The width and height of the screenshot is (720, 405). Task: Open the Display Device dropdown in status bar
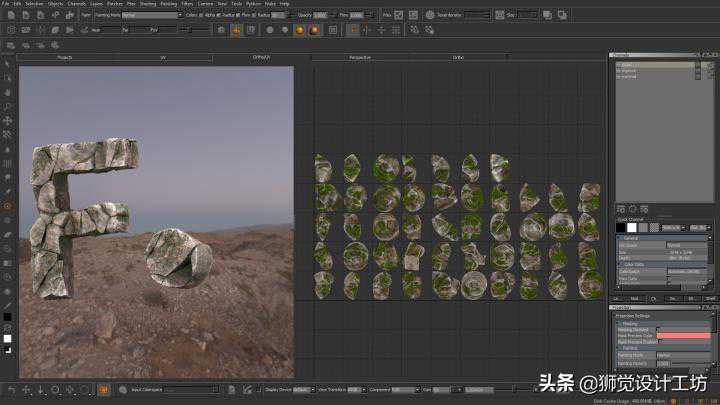(305, 389)
